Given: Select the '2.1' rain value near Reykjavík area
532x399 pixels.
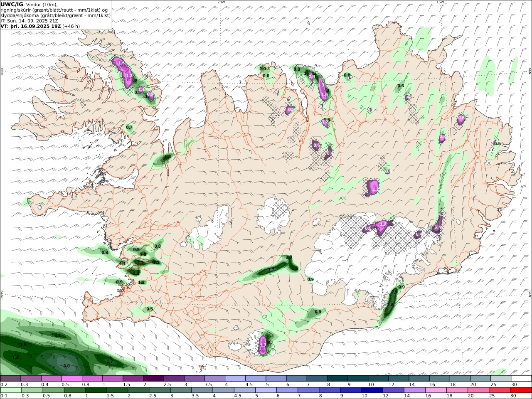Looking at the screenshot, I should coord(135,273).
